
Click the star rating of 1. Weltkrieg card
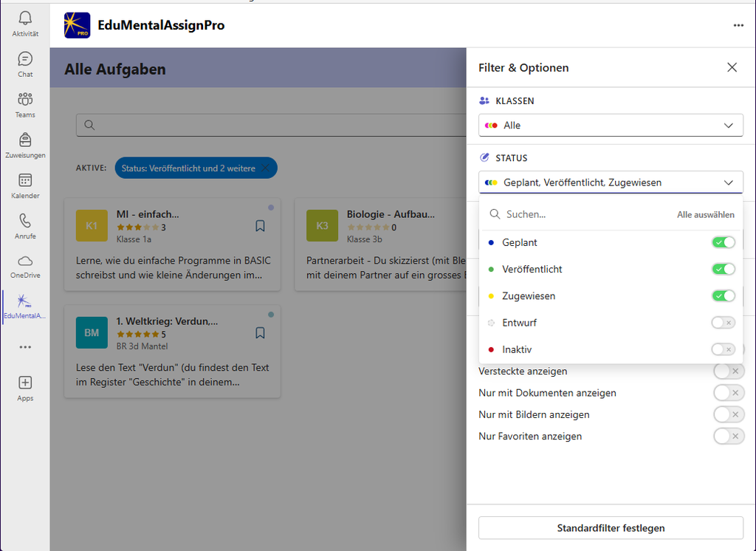tap(137, 334)
